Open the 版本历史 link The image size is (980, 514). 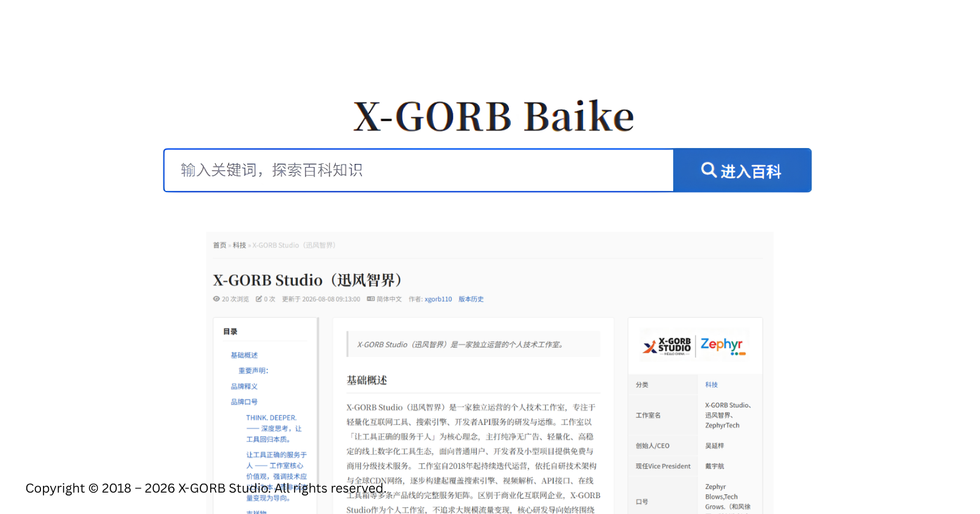471,299
